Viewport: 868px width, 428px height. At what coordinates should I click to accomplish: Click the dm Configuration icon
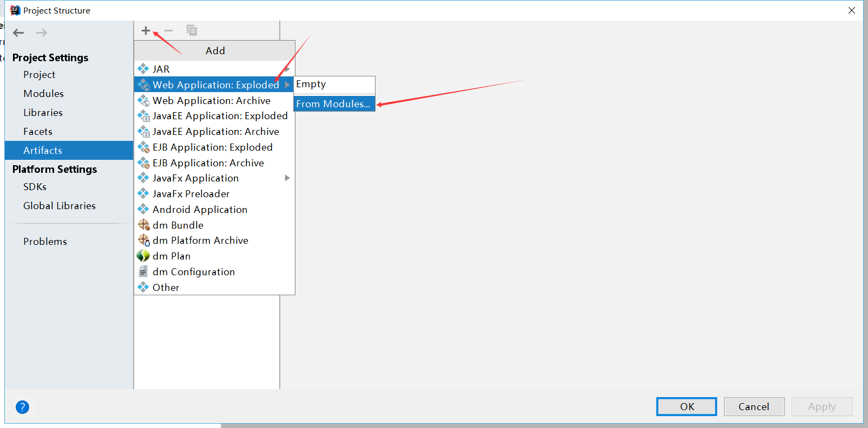[143, 271]
